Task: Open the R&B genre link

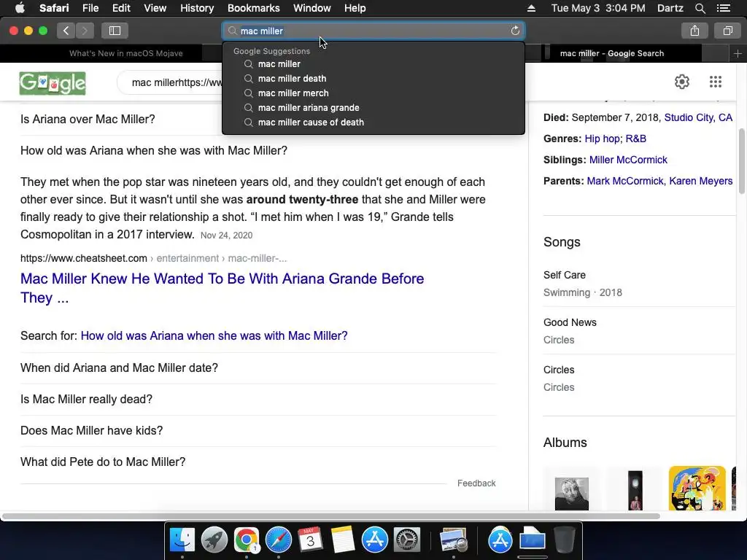Action: pyautogui.click(x=635, y=139)
